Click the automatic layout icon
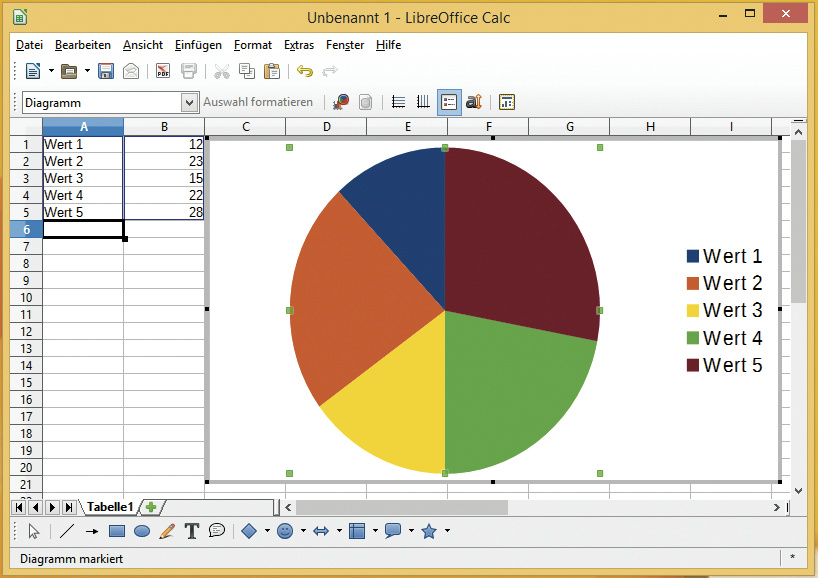 [507, 102]
